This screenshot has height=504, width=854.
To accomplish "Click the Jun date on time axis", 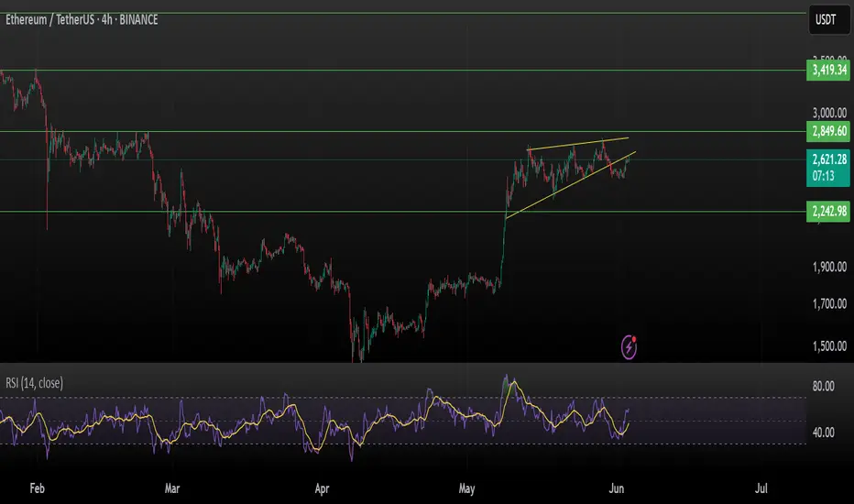I will [616, 488].
